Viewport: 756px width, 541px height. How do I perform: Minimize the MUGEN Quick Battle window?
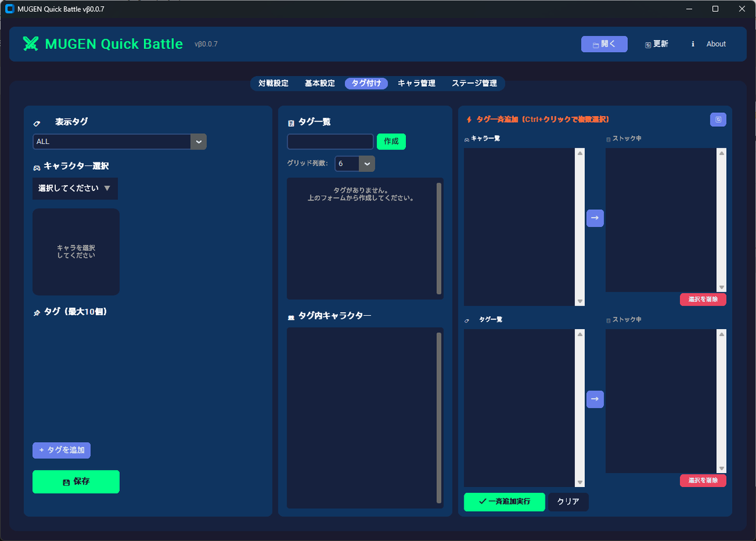[689, 9]
